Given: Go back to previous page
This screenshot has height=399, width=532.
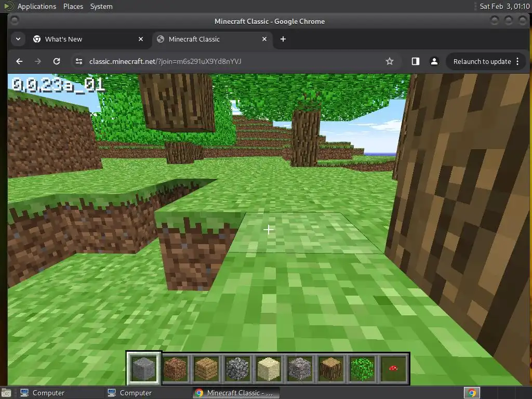Looking at the screenshot, I should pyautogui.click(x=19, y=61).
